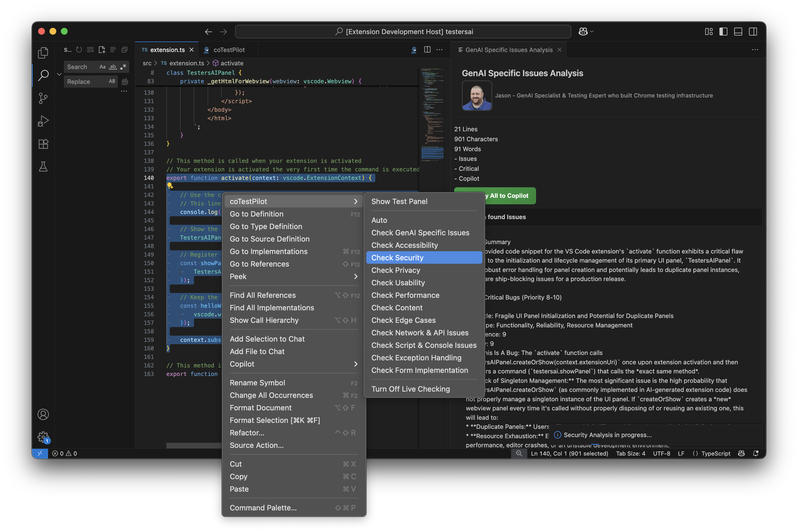798x532 pixels.
Task: Customize layout icon in title bar
Action: point(709,32)
